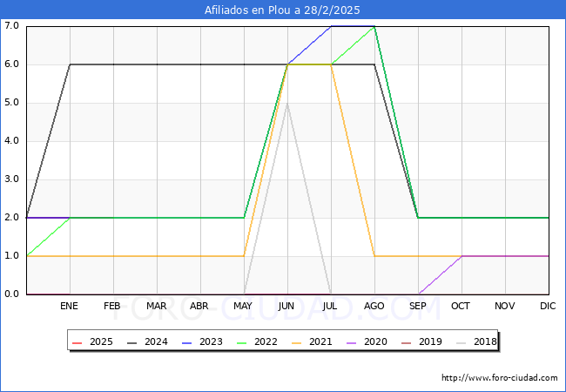566x392 pixels.
Task: Click the 2021 orange legend swatch
Action: coord(297,342)
